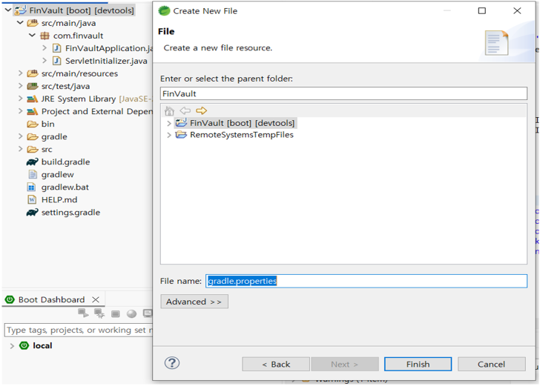Click the ServletInitializer.java file icon
The width and height of the screenshot is (540, 392).
56,61
